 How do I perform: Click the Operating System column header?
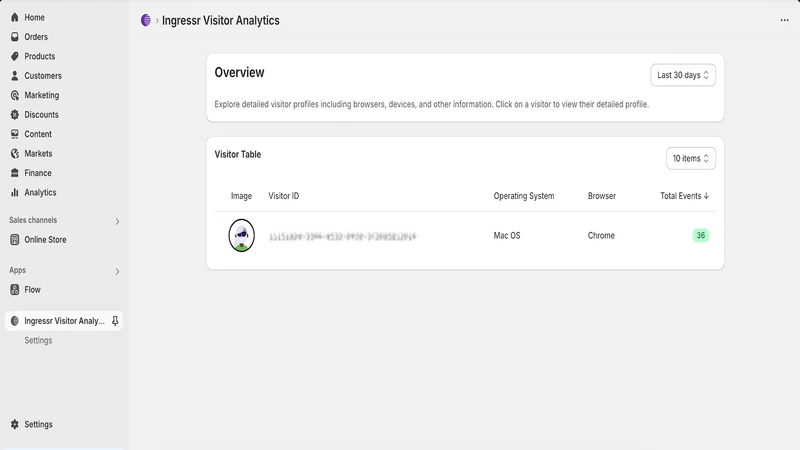tap(523, 196)
